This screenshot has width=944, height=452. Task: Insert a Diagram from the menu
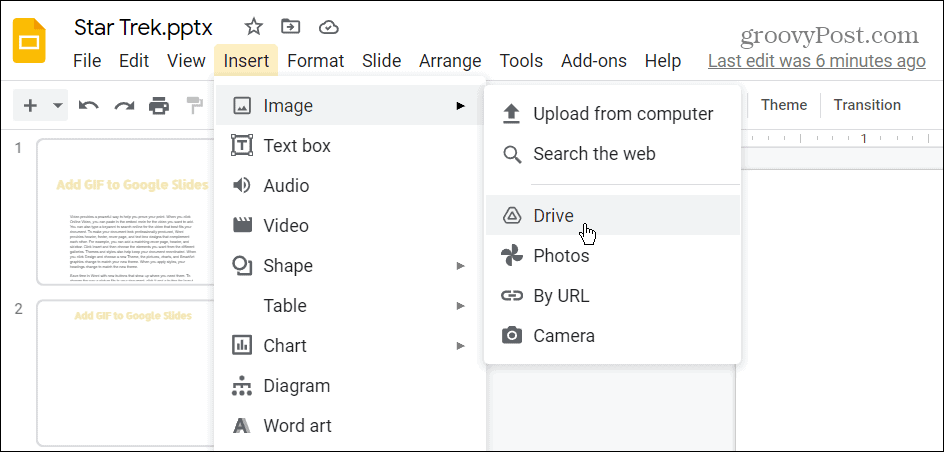(349, 386)
